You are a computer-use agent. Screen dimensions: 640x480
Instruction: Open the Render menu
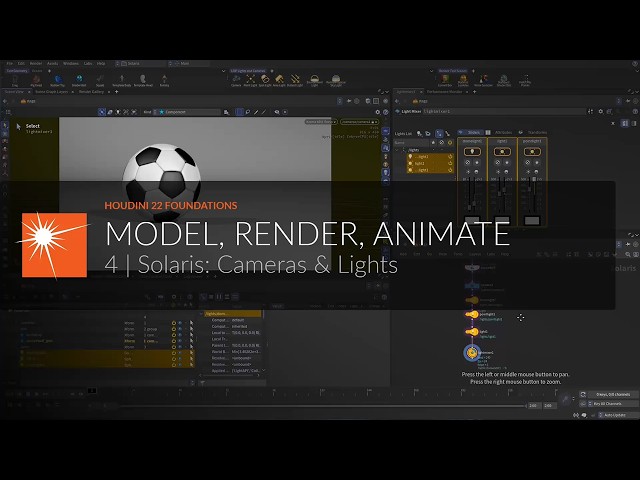pos(36,64)
